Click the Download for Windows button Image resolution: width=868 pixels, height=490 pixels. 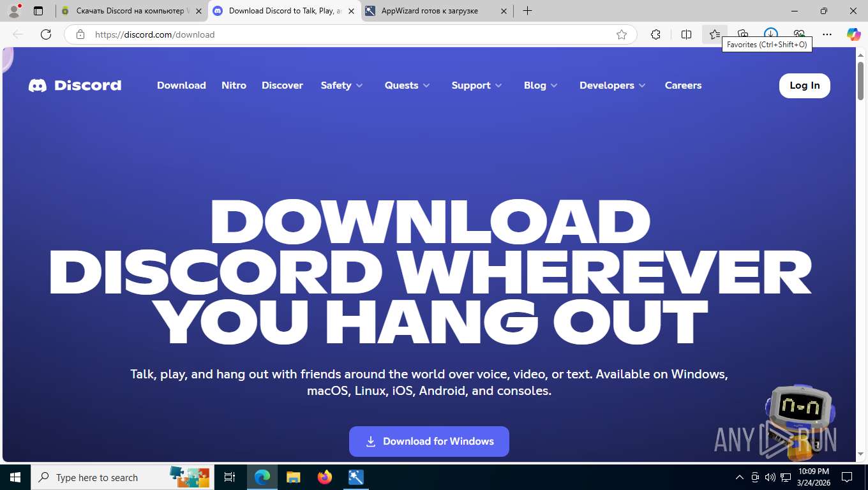(429, 442)
